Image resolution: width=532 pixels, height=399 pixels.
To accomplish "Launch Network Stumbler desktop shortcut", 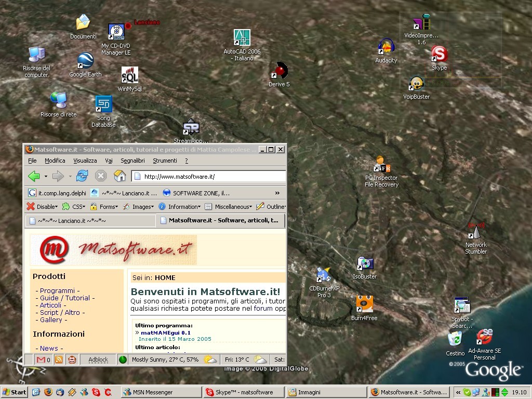I will 476,238.
